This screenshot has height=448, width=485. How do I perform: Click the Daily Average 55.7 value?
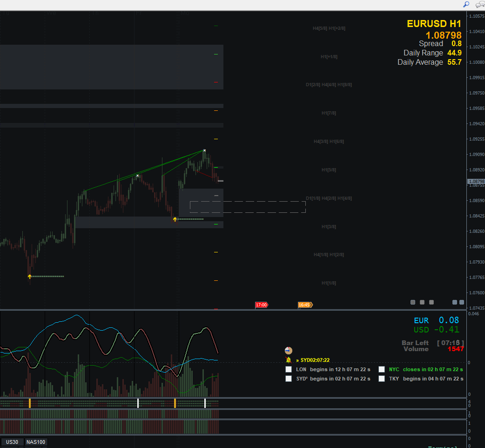(x=454, y=62)
